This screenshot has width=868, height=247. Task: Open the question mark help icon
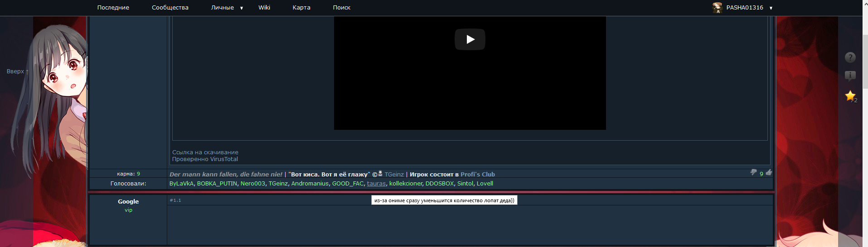coord(850,57)
